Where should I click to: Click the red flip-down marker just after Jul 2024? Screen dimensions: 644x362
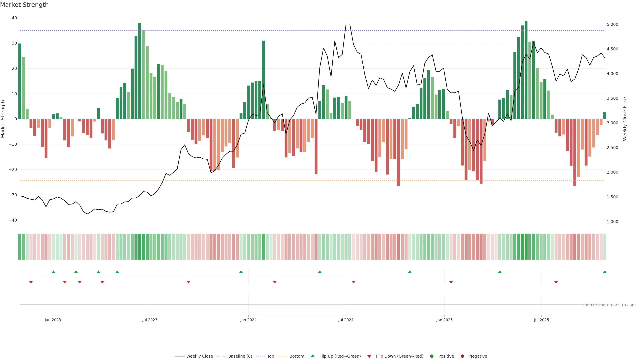pyautogui.click(x=354, y=282)
